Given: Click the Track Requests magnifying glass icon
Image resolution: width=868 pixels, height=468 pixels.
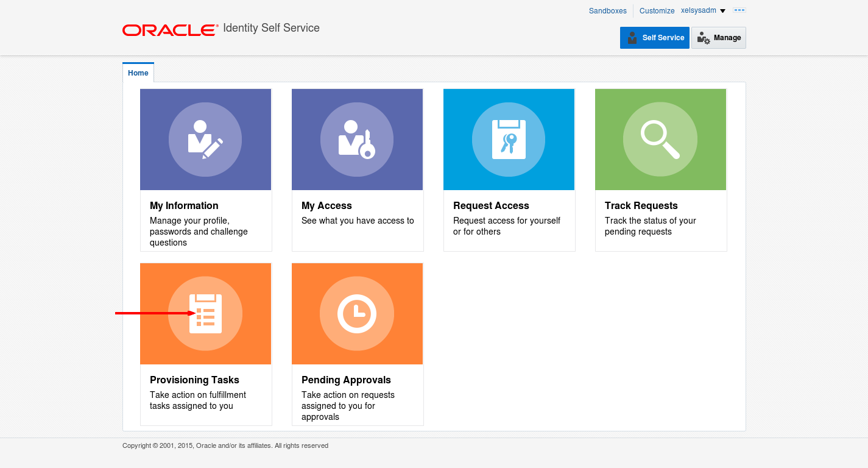Looking at the screenshot, I should point(660,139).
